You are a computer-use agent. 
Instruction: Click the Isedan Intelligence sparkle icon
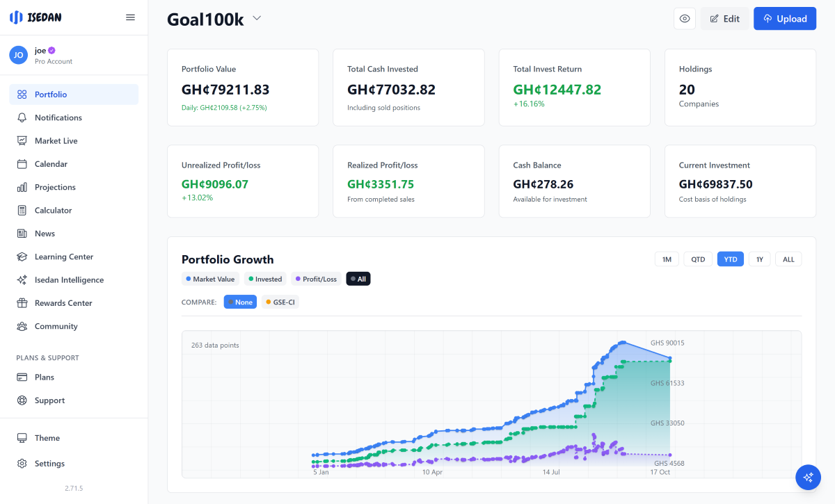pos(22,280)
